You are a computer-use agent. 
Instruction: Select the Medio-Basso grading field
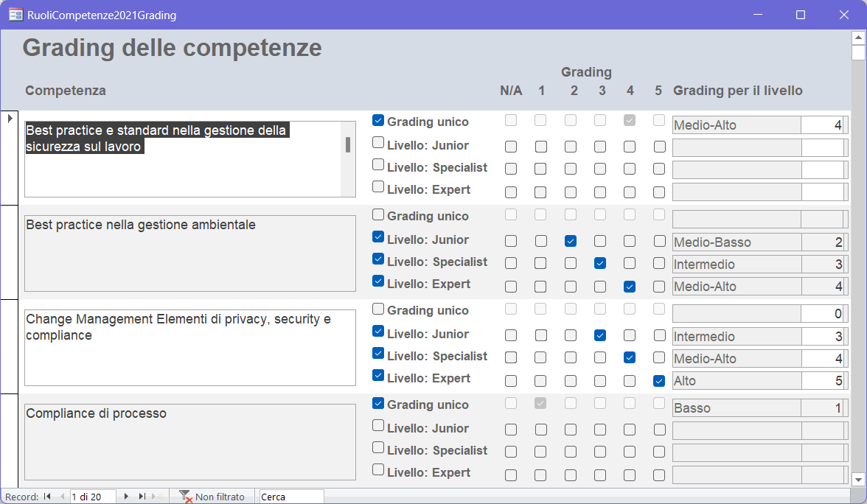[x=736, y=242]
